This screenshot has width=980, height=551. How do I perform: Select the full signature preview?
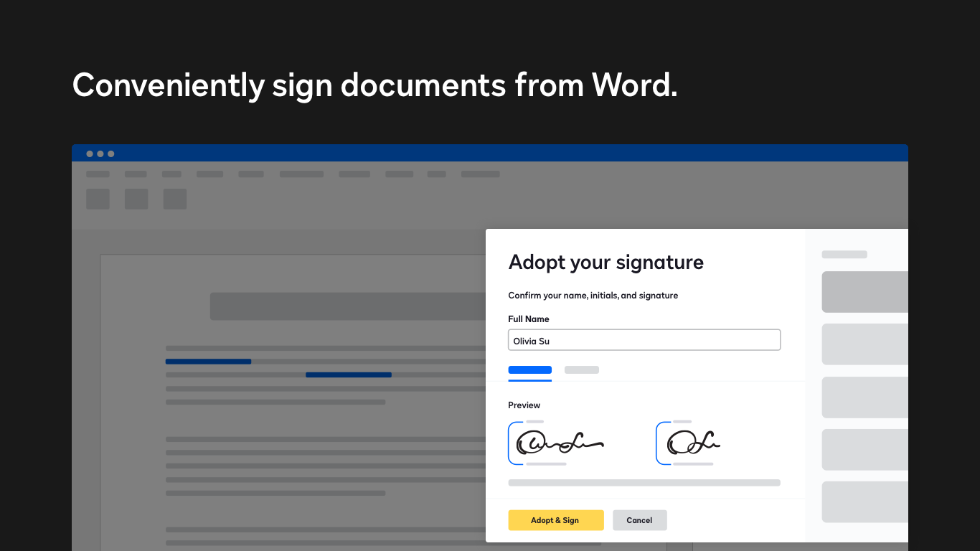click(x=556, y=443)
